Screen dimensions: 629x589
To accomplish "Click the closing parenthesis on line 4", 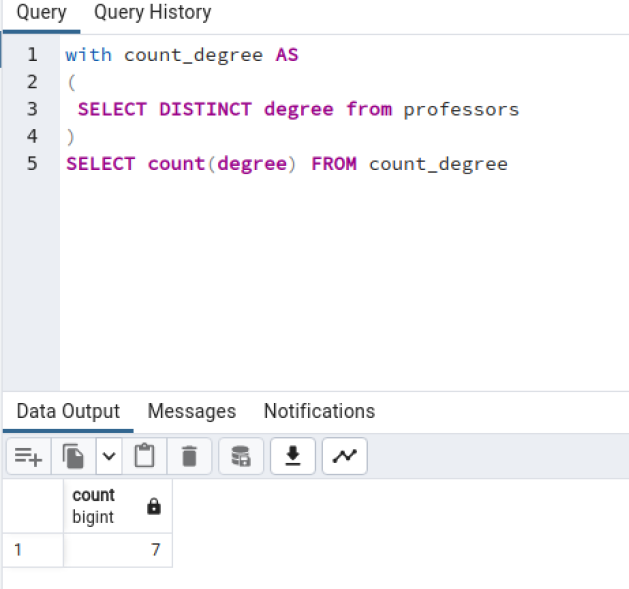I will 71,137.
